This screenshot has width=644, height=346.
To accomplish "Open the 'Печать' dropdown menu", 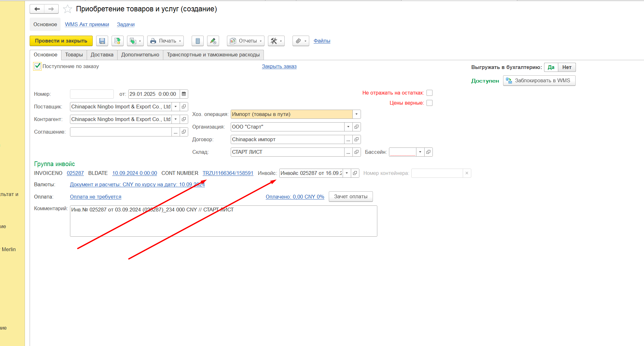I will click(x=165, y=41).
